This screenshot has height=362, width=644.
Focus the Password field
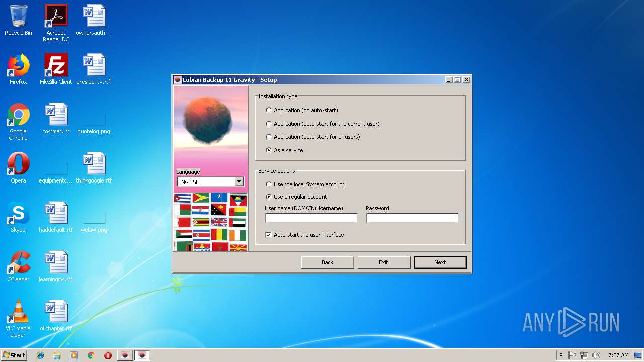click(x=413, y=218)
